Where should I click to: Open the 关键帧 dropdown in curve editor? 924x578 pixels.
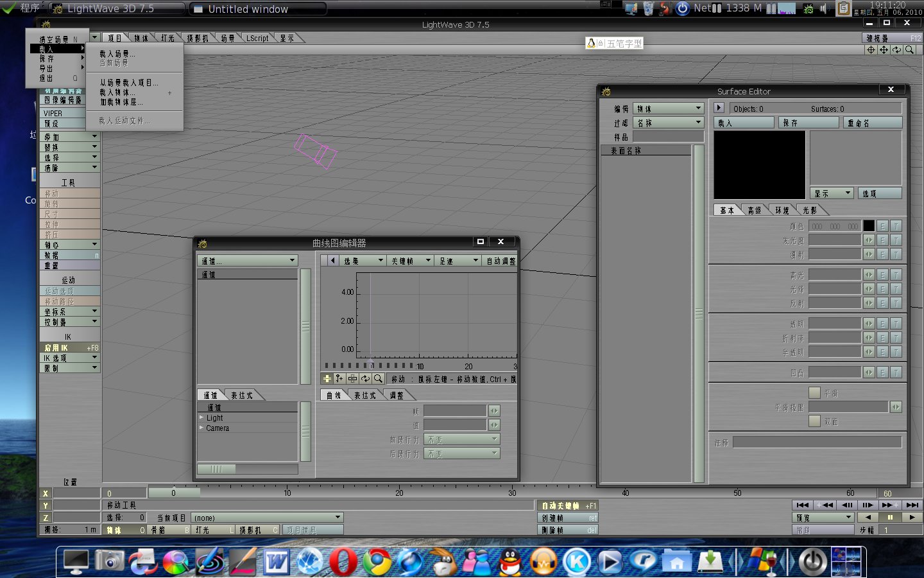pyautogui.click(x=411, y=261)
